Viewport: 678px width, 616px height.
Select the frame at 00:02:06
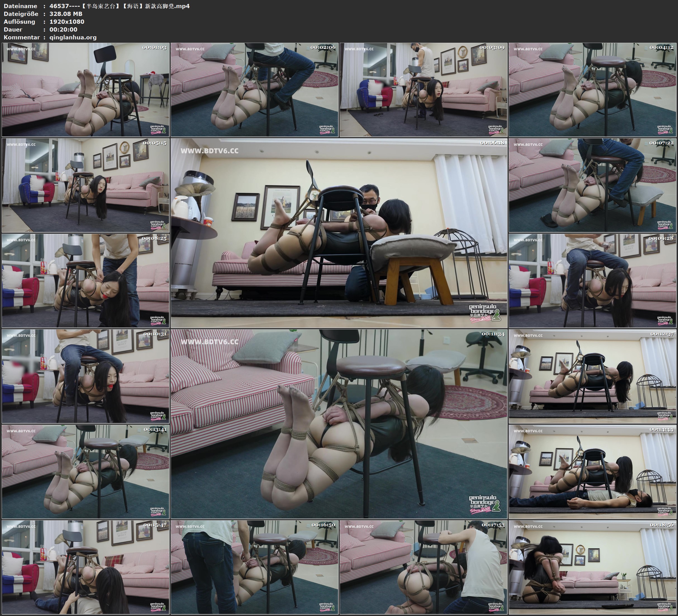point(254,89)
